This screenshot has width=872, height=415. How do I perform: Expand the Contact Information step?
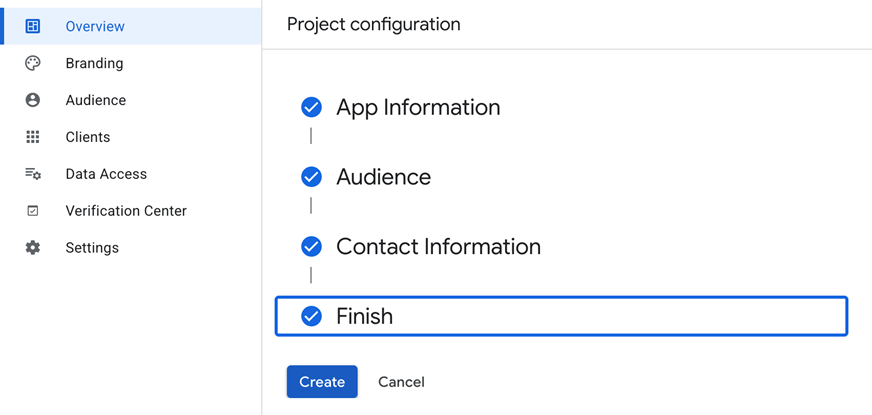click(438, 247)
